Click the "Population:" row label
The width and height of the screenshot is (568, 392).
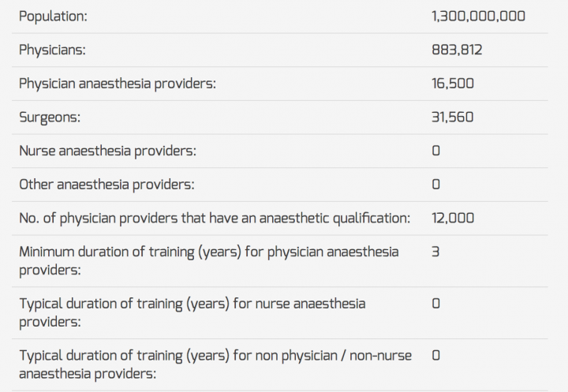point(53,16)
